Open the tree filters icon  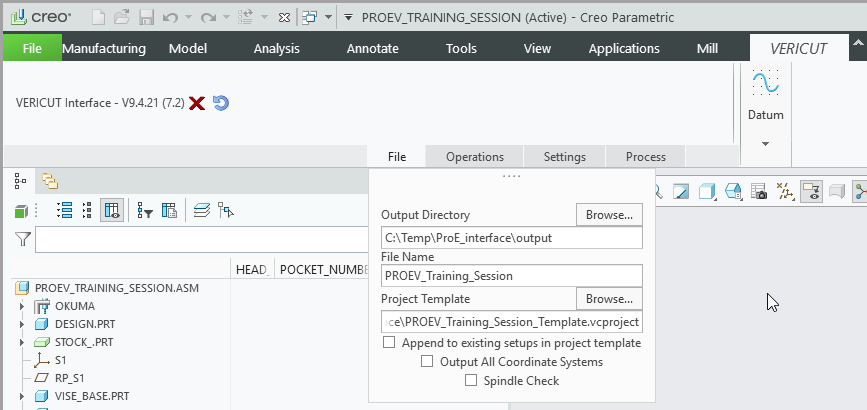click(x=145, y=210)
